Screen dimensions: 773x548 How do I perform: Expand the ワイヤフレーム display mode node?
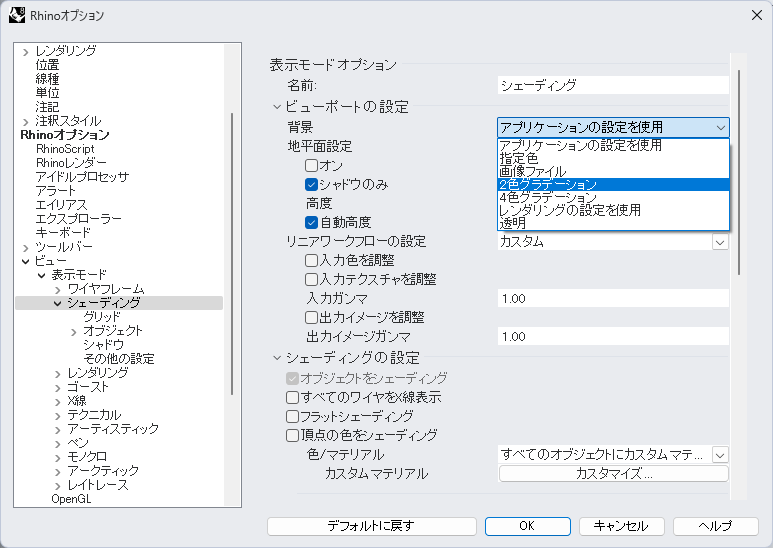(58, 289)
